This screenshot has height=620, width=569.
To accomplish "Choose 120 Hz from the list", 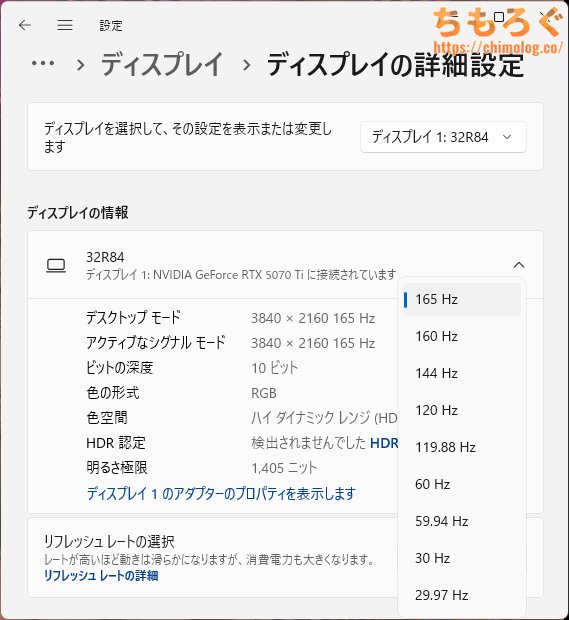I will pyautogui.click(x=462, y=410).
